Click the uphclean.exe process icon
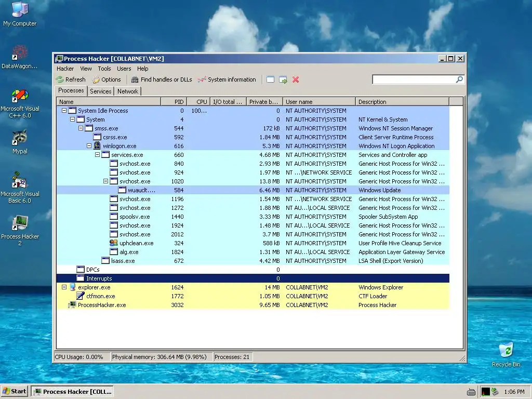 click(x=114, y=243)
